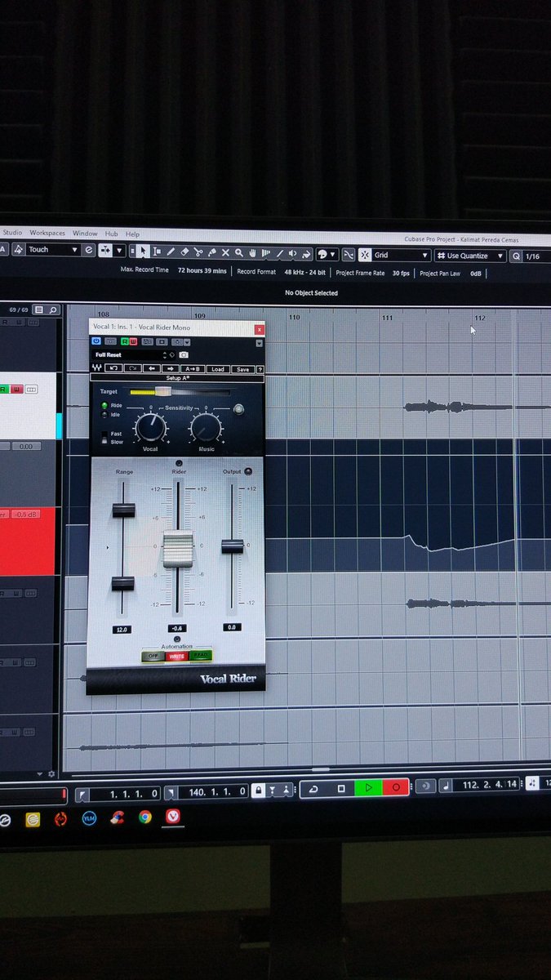The width and height of the screenshot is (551, 980).
Task: Toggle the transport Cycle loop button
Action: pos(313,788)
